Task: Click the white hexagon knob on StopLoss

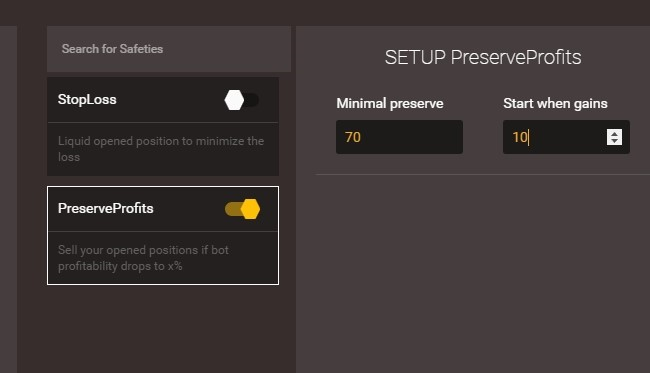Action: 234,100
